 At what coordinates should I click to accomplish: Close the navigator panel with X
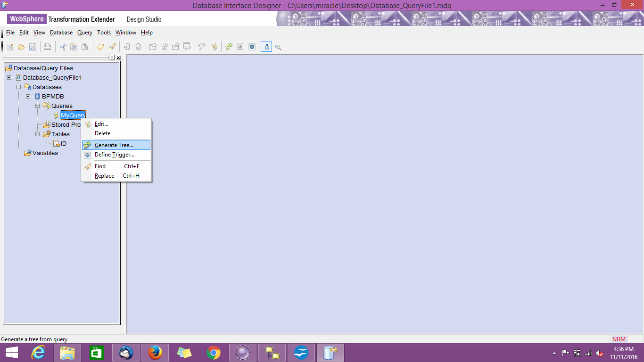pos(118,58)
